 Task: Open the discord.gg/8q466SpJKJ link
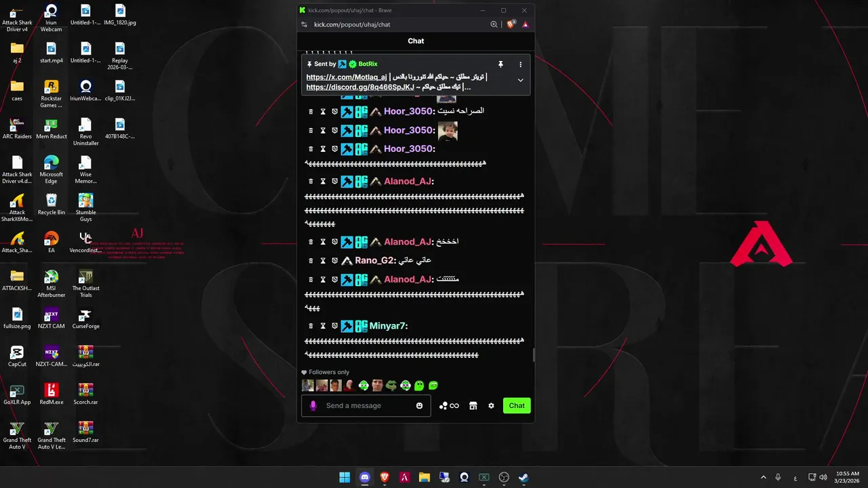pos(360,87)
